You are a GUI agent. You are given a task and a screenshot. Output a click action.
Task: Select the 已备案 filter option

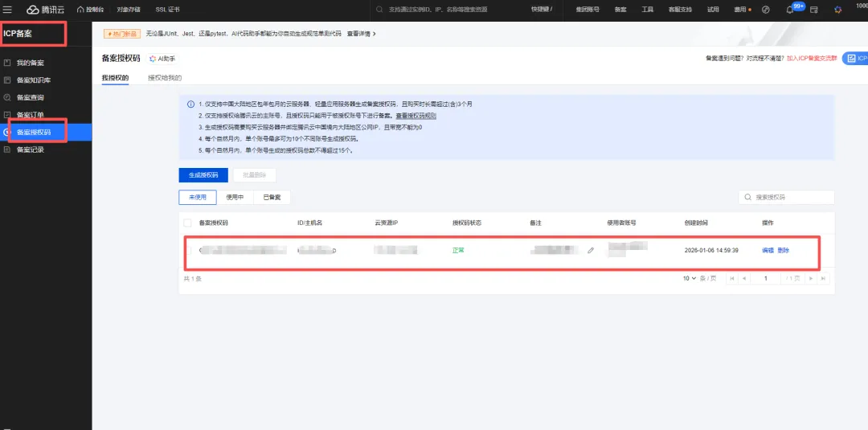coord(272,197)
